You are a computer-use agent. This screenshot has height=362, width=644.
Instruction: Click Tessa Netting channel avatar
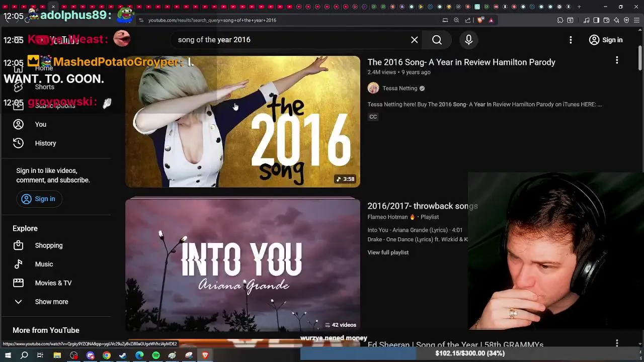(x=373, y=88)
